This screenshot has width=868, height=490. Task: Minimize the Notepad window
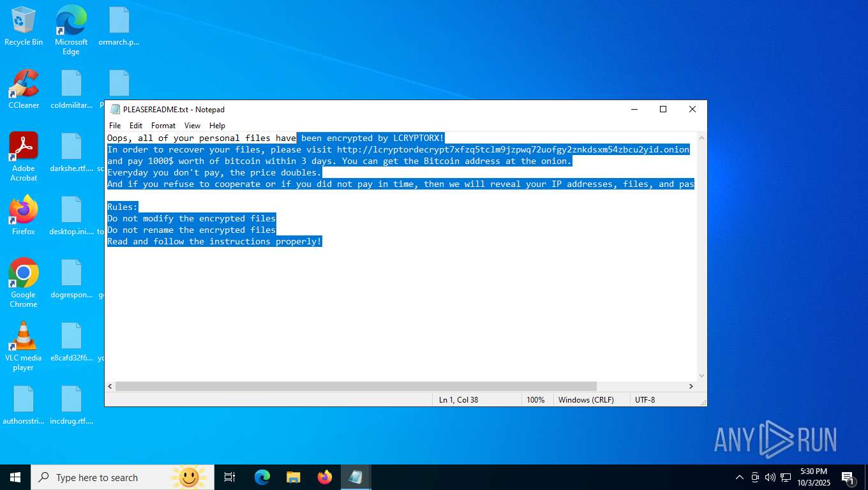[634, 110]
